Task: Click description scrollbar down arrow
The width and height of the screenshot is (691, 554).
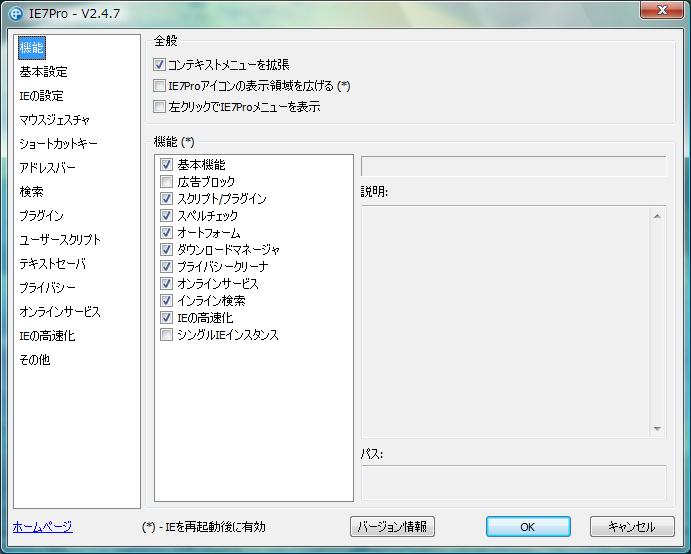Action: (657, 428)
